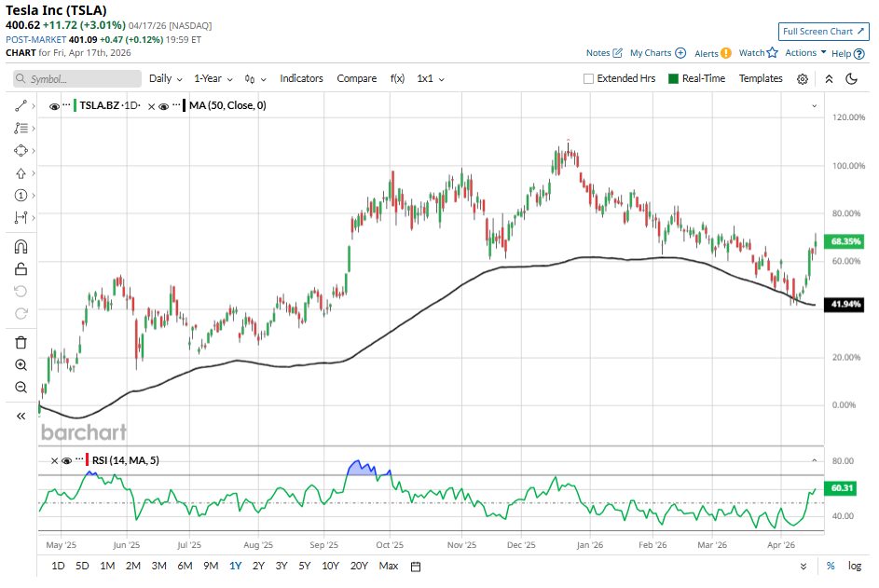Activate the magnet snap tool
This screenshot has width=879, height=588.
coord(21,247)
